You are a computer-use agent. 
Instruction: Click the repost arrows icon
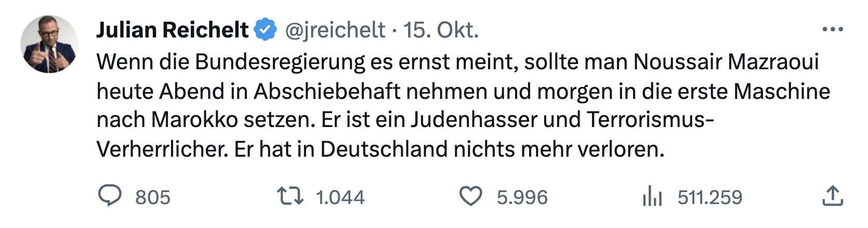[290, 196]
